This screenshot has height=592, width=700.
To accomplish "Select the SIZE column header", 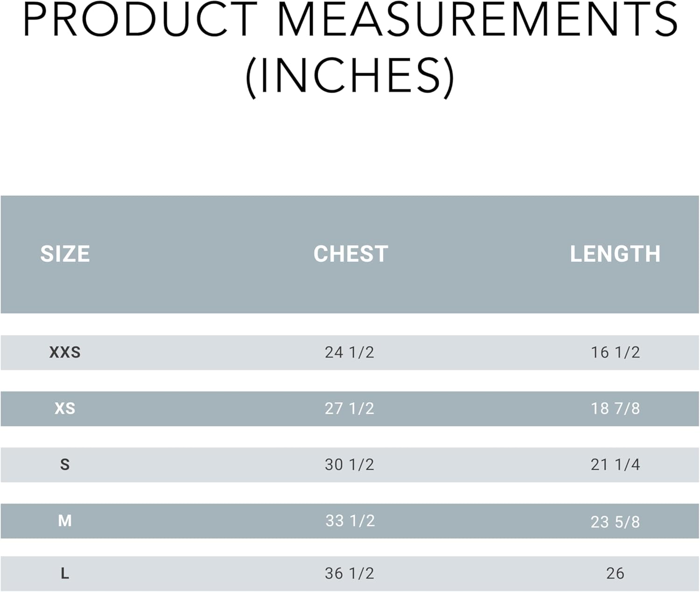I will coord(65,254).
